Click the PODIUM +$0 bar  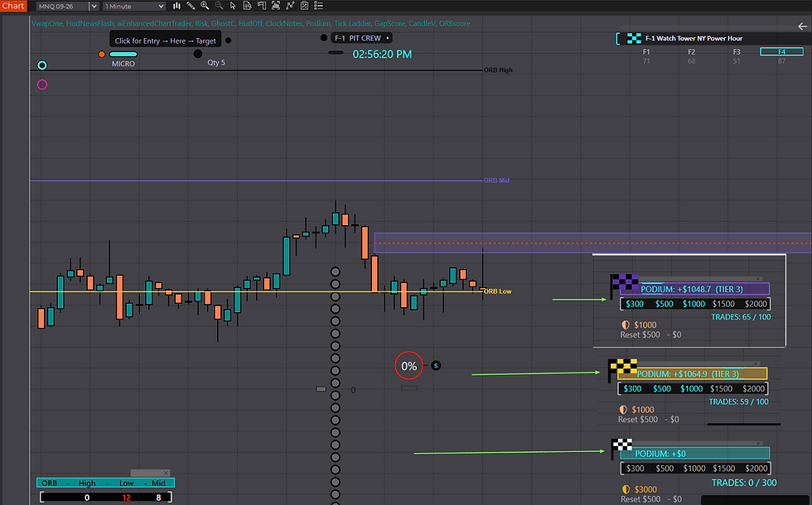694,454
